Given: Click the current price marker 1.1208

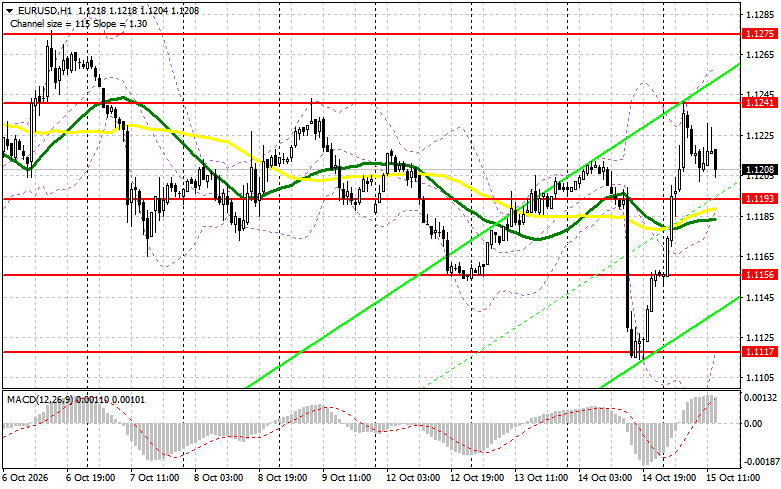Looking at the screenshot, I should point(759,170).
